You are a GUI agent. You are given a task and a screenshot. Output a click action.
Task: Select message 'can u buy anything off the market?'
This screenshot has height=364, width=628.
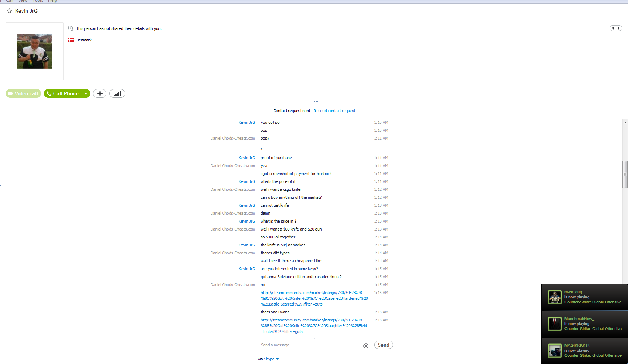tap(291, 197)
